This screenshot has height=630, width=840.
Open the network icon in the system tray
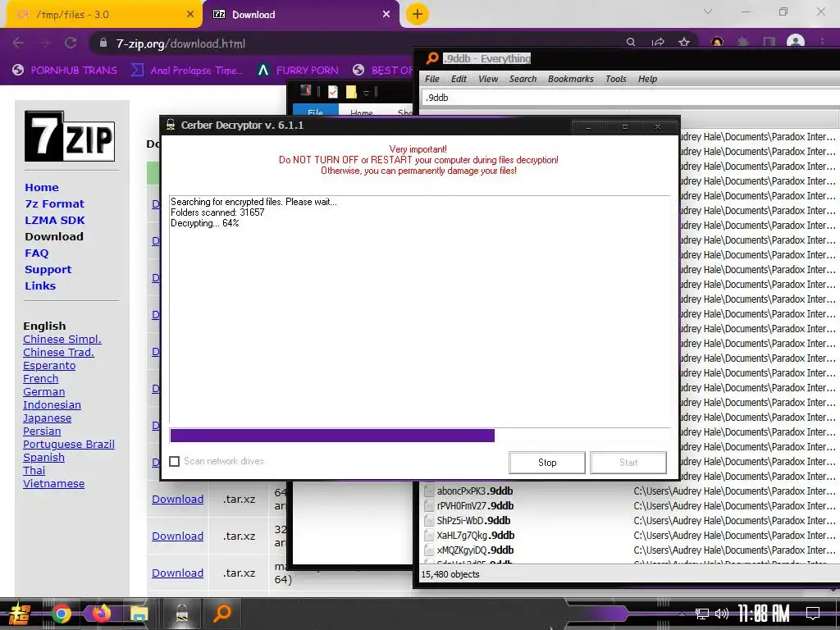[702, 614]
